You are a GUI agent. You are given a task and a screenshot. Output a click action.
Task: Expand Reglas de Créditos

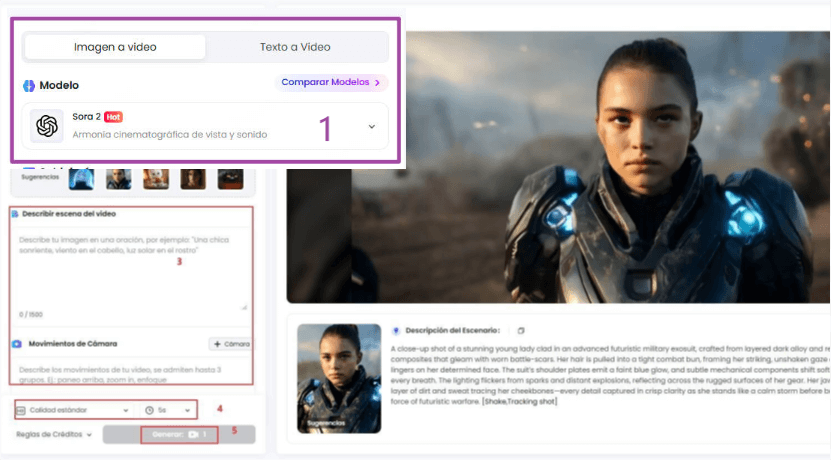tap(54, 435)
